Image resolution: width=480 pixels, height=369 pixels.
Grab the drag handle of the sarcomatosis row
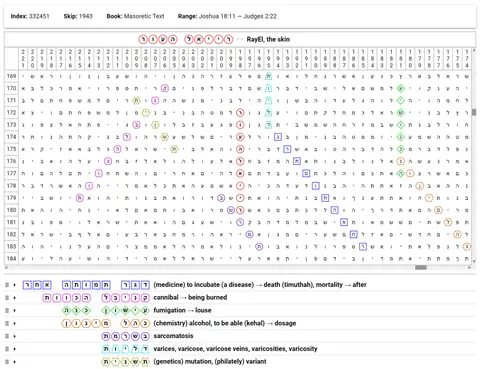[x=7, y=336]
